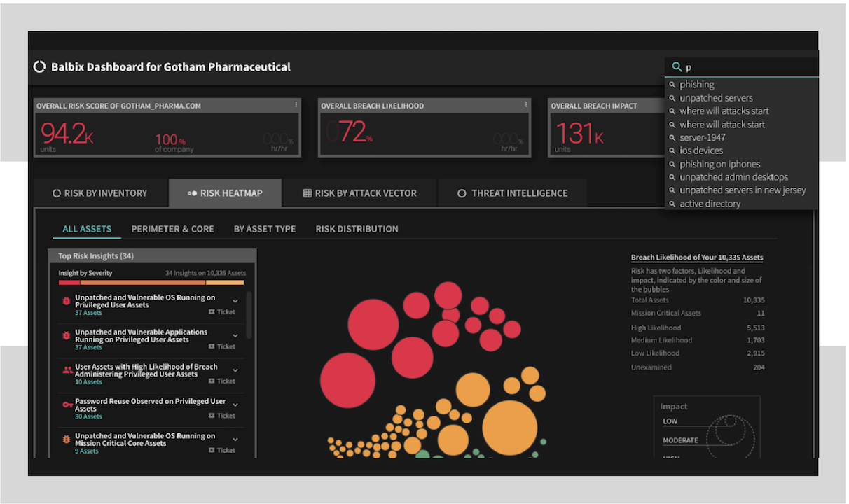Image resolution: width=849 pixels, height=504 pixels.
Task: Click the search icon next to 'server-1947' suggestion
Action: (672, 138)
